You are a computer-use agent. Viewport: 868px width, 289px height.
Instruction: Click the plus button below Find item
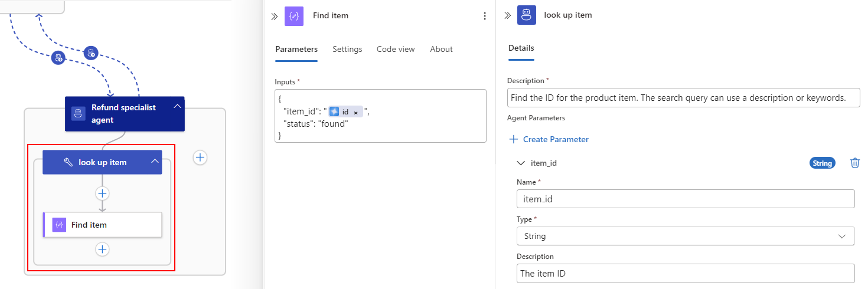point(103,249)
